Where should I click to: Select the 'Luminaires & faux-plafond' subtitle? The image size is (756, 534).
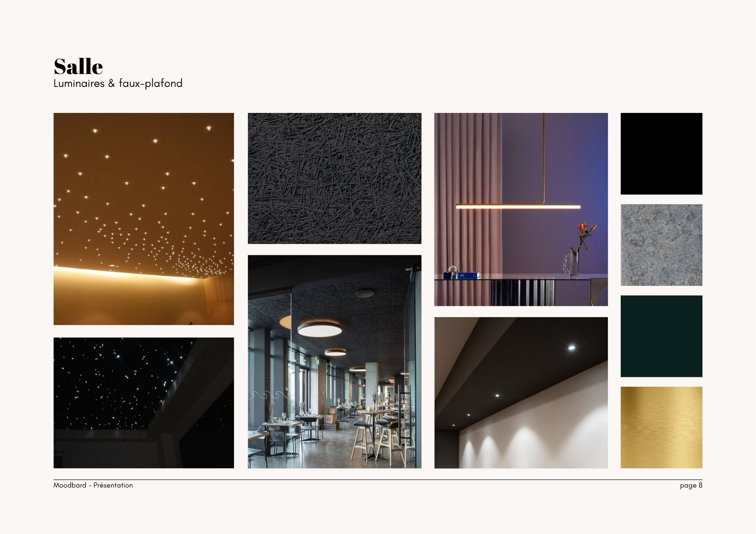(x=118, y=83)
